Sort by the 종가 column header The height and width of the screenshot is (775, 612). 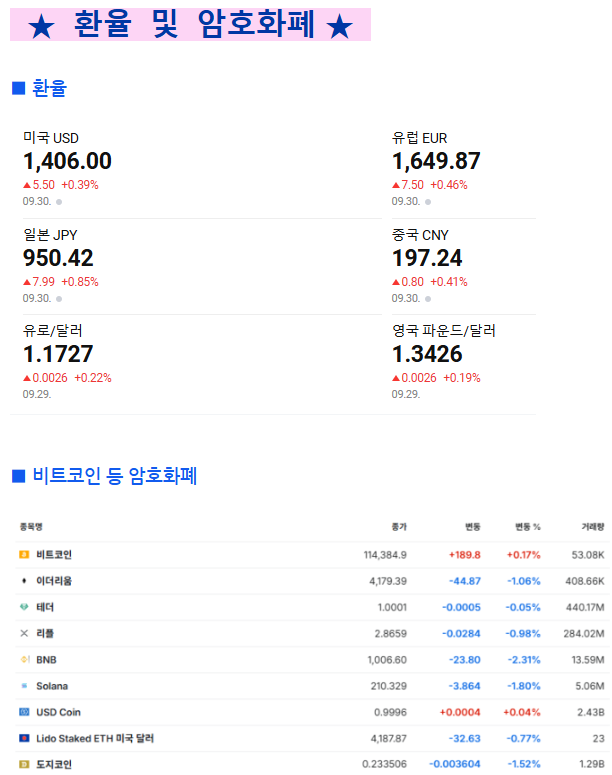click(399, 526)
